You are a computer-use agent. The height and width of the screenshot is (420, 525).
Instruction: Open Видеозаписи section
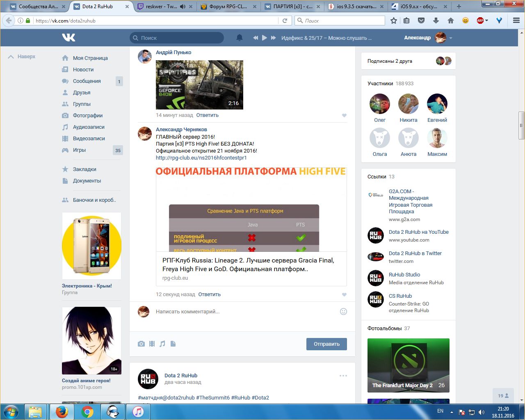(x=89, y=139)
